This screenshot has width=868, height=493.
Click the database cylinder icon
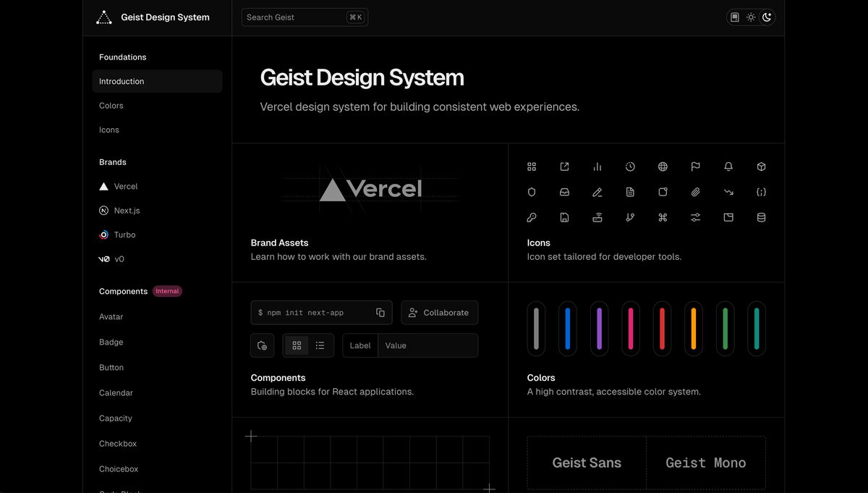click(x=761, y=217)
